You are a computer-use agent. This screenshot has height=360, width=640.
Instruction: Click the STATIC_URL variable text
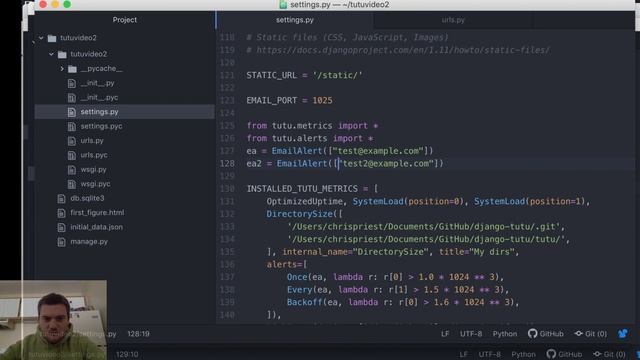(x=271, y=76)
